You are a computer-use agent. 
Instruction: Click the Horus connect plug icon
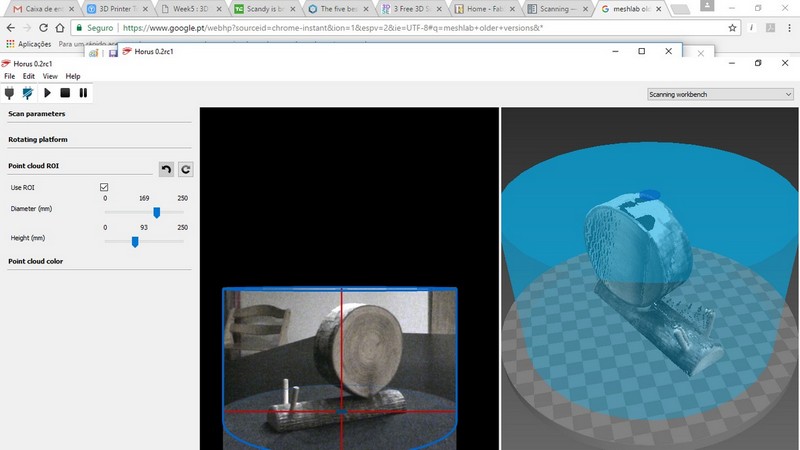[9, 93]
